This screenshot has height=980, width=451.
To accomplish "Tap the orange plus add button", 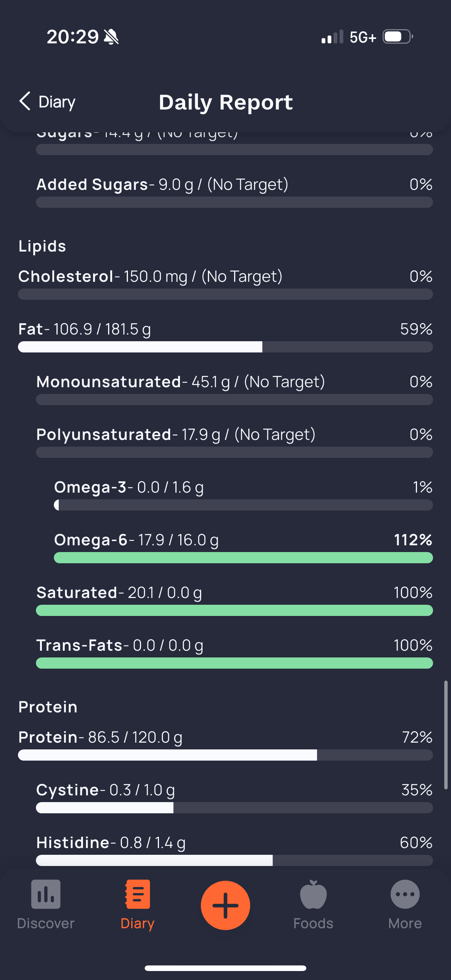I will pos(225,905).
